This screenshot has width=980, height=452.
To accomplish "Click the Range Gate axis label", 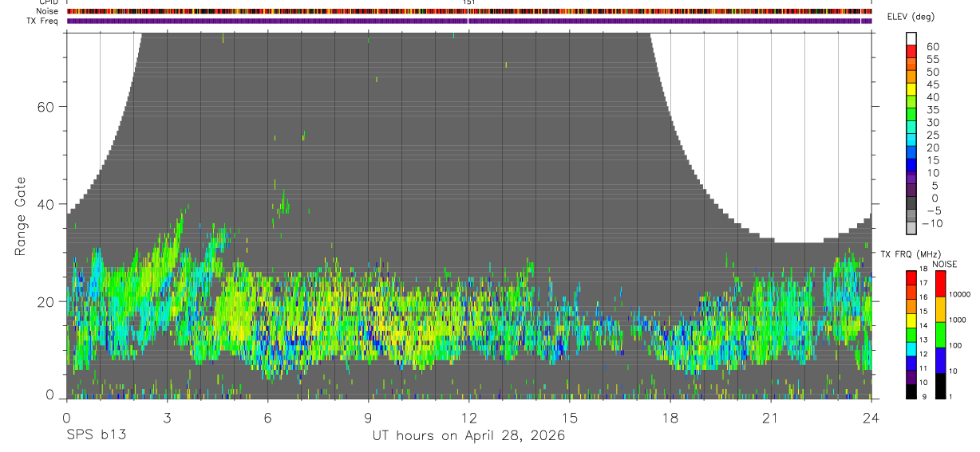I will tap(20, 216).
